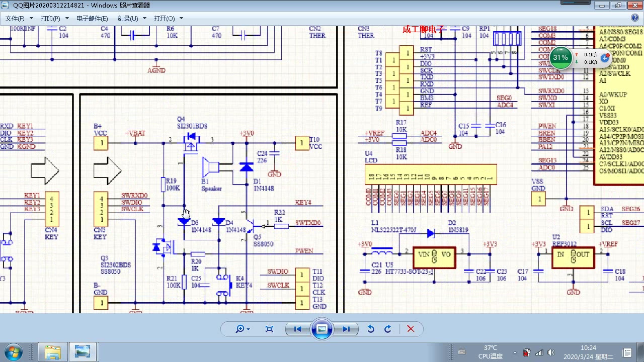644x362 pixels.
Task: Click the 37℃ CPU温度 tray indicator
Action: pos(491,352)
